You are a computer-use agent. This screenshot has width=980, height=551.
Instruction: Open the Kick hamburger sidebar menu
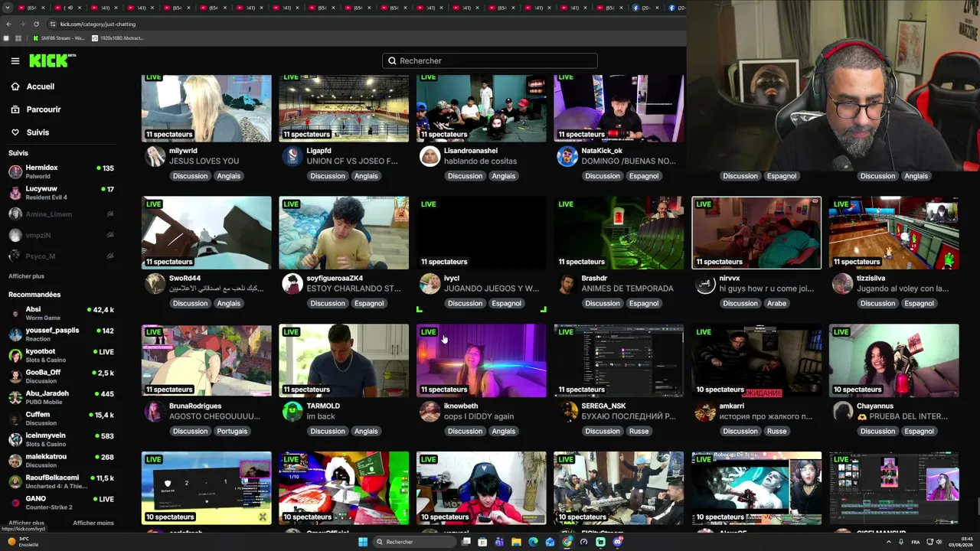point(15,60)
